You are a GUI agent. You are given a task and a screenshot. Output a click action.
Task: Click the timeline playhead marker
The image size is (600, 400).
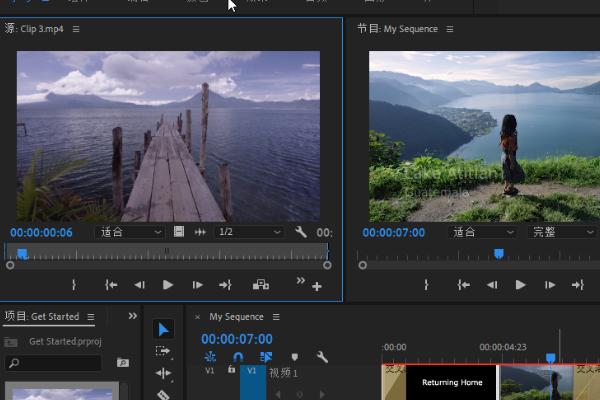pos(551,358)
